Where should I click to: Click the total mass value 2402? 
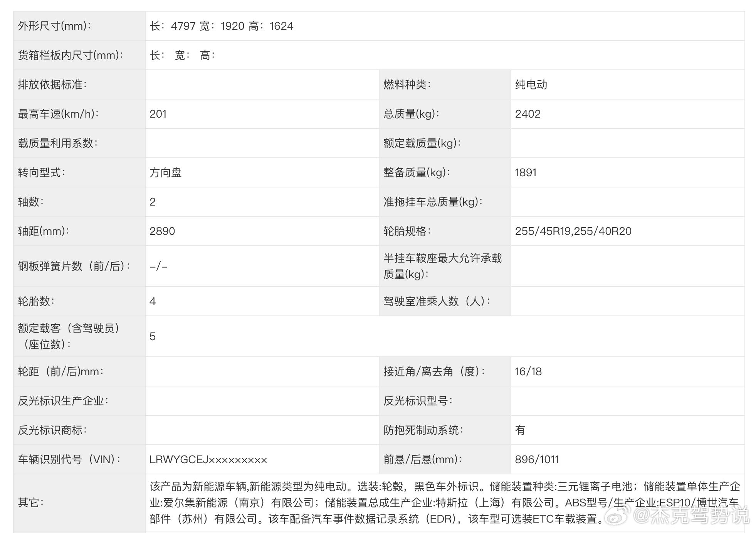click(528, 114)
